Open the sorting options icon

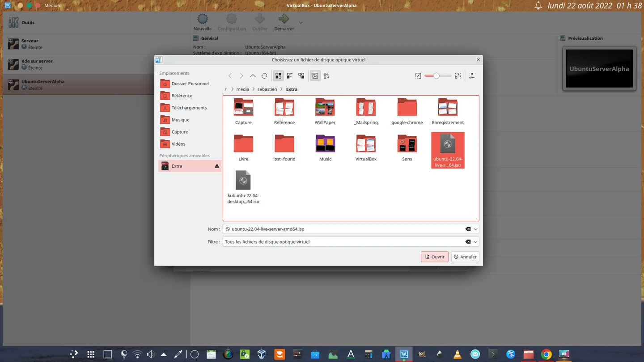click(326, 76)
